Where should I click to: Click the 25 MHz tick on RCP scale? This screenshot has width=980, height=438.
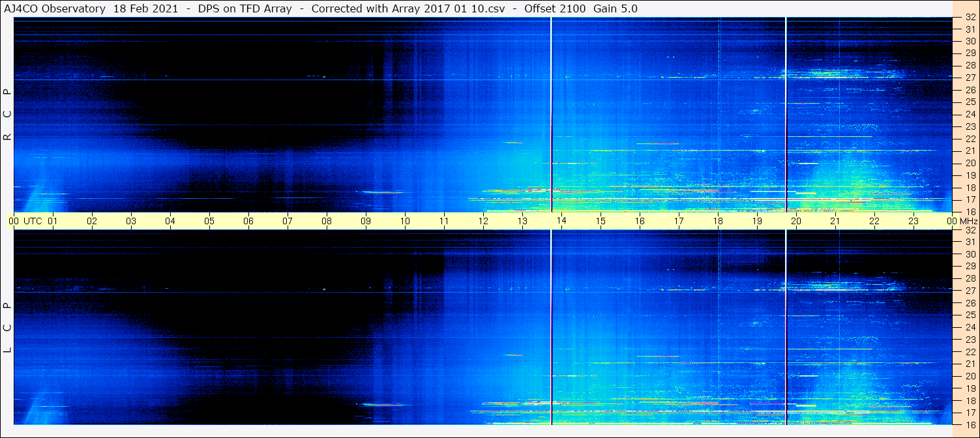coord(970,102)
